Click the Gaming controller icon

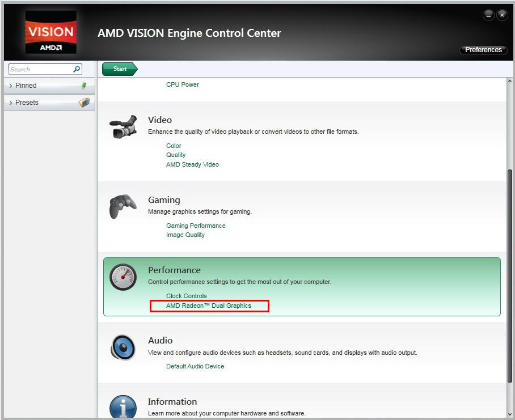123,206
